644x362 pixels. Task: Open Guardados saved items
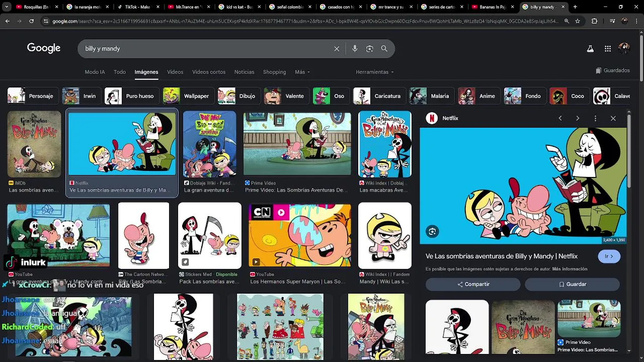pyautogui.click(x=613, y=70)
